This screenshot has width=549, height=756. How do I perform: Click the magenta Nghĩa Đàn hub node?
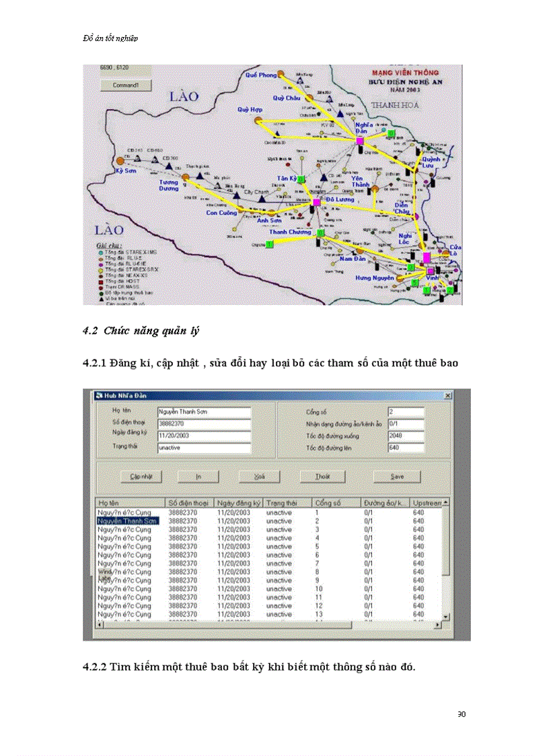(x=360, y=141)
